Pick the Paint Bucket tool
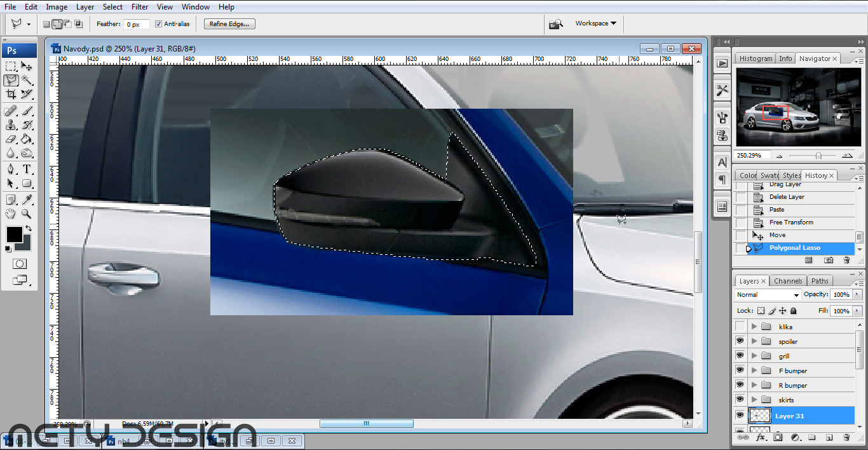This screenshot has height=450, width=868. pyautogui.click(x=27, y=139)
